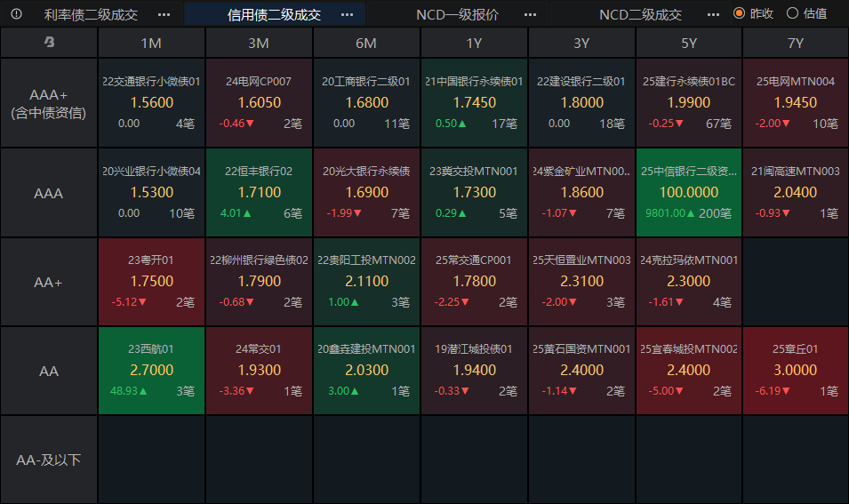Select the 昨收 radio option

point(753,13)
